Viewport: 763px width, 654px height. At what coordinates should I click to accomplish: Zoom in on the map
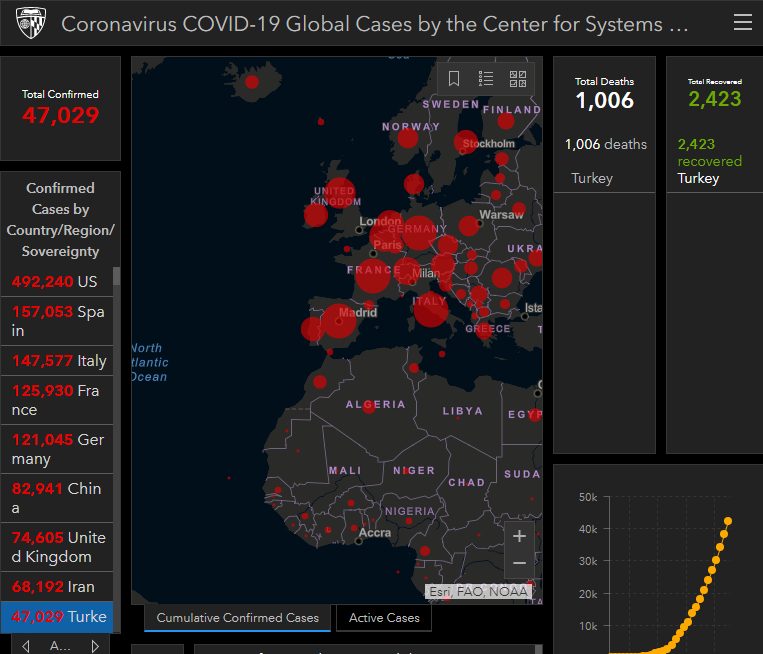(519, 537)
